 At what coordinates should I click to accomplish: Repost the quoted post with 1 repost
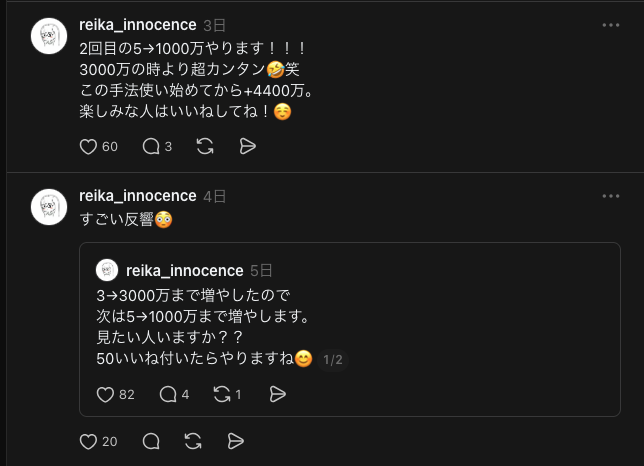pyautogui.click(x=222, y=395)
